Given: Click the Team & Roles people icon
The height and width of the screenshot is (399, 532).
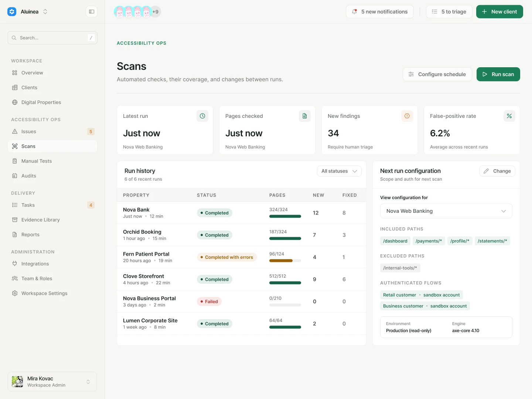Looking at the screenshot, I should tap(15, 279).
